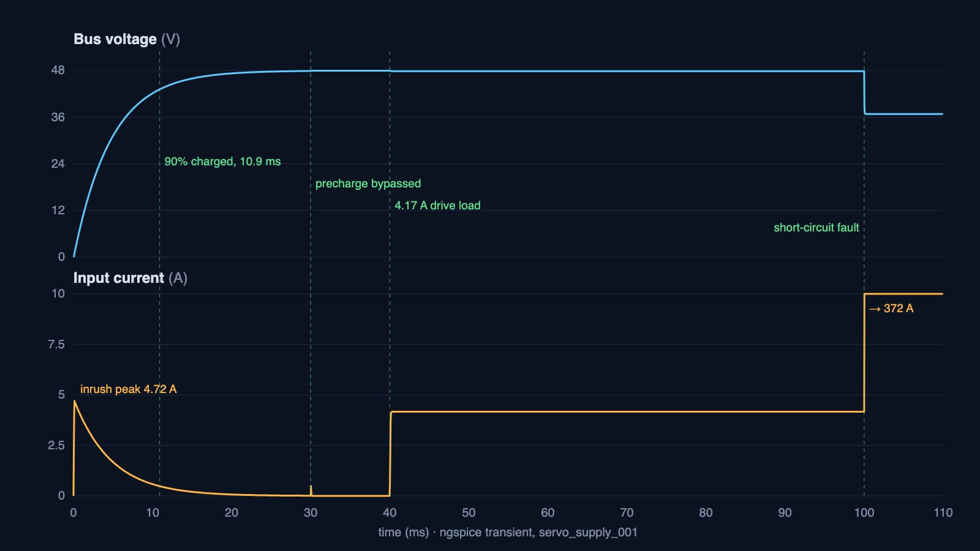Select the 'precharge bypassed' annotation
Image resolution: width=980 pixels, height=551 pixels.
pos(368,184)
